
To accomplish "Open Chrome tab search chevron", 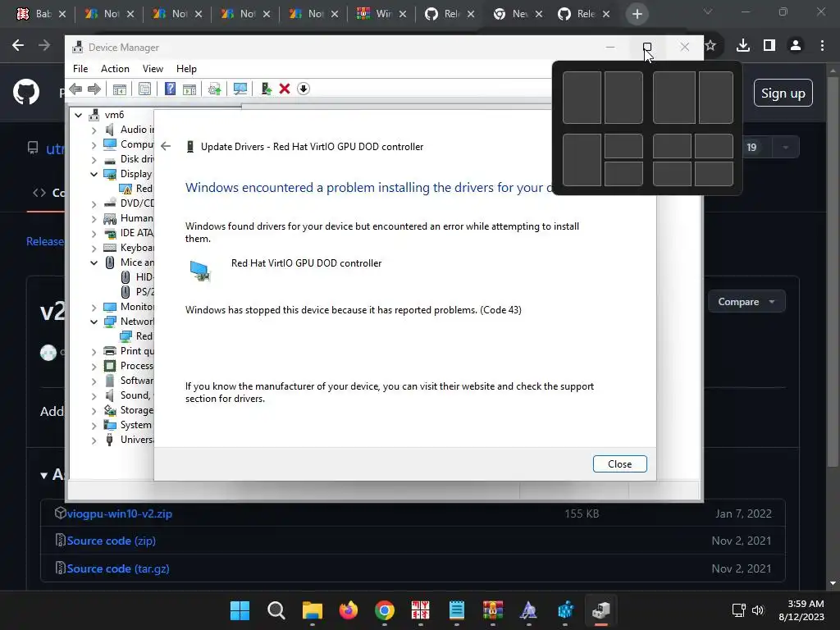I will [x=708, y=11].
